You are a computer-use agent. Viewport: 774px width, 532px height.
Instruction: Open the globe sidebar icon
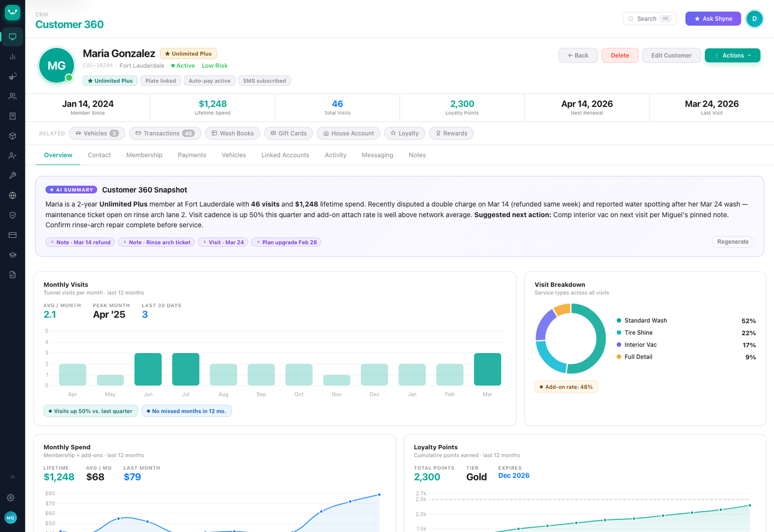[12, 196]
